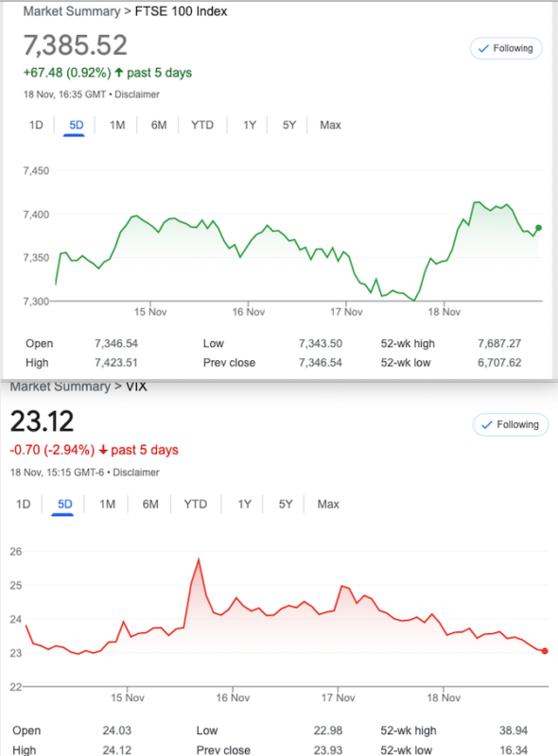Click FTSE Low value 7,343.50
Image resolution: width=558 pixels, height=756 pixels.
pyautogui.click(x=321, y=344)
